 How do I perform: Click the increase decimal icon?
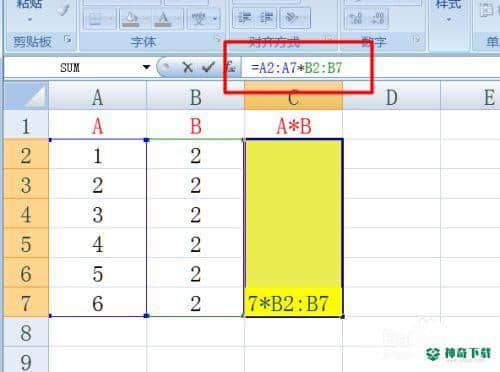click(356, 18)
